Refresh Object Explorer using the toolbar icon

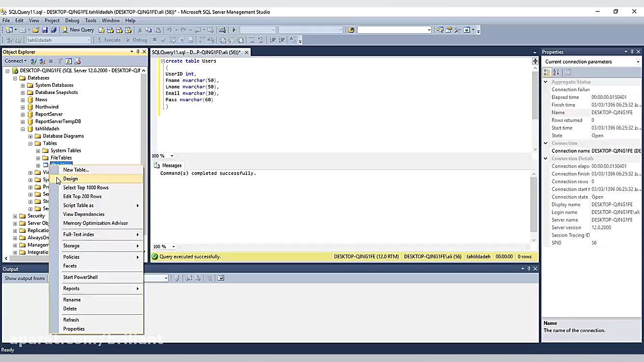coord(68,61)
